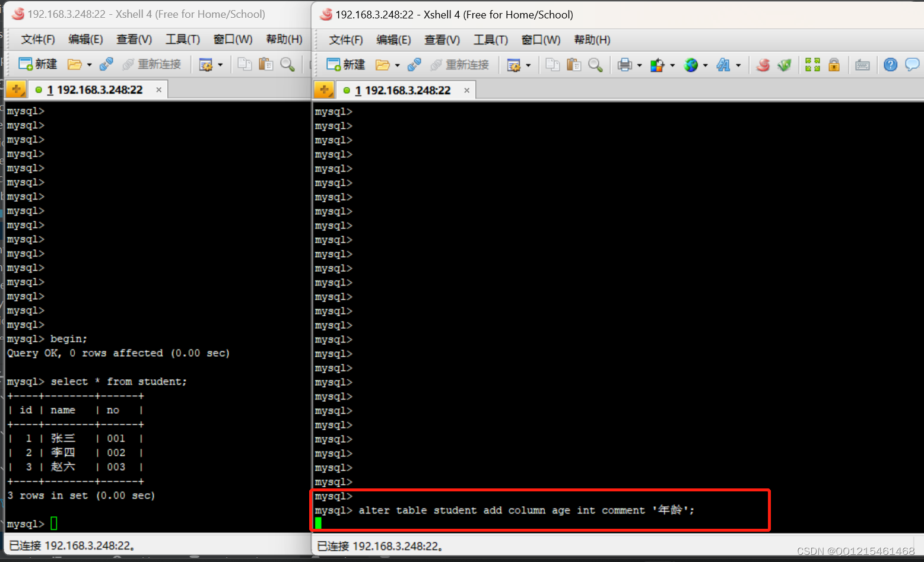Open 文件(F) menu in left window
Screen dimensions: 924x562
tap(38, 39)
